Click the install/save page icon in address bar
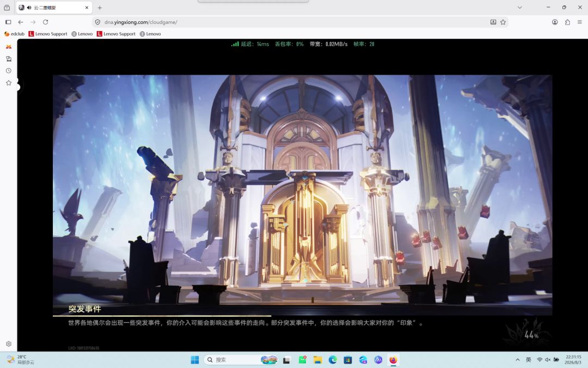This screenshot has width=588, height=368. tap(493, 22)
